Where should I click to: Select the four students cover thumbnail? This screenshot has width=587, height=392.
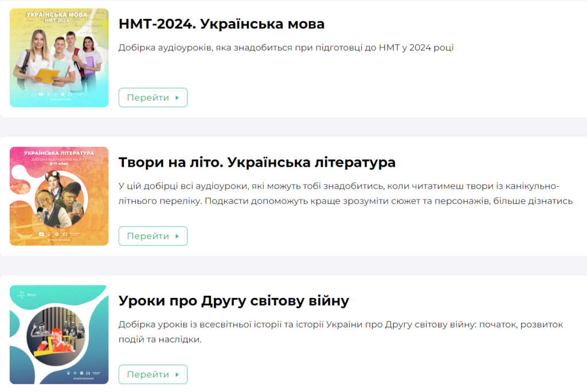point(59,58)
